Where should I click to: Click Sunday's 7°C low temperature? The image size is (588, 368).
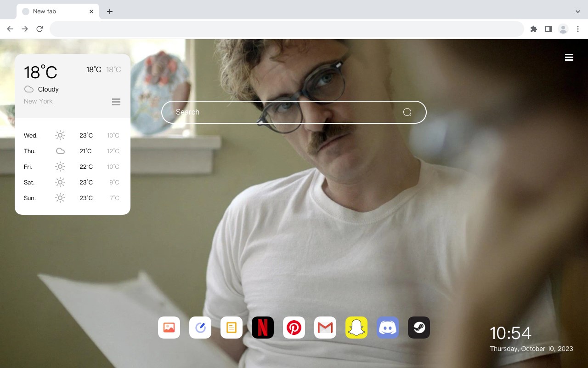tap(115, 198)
